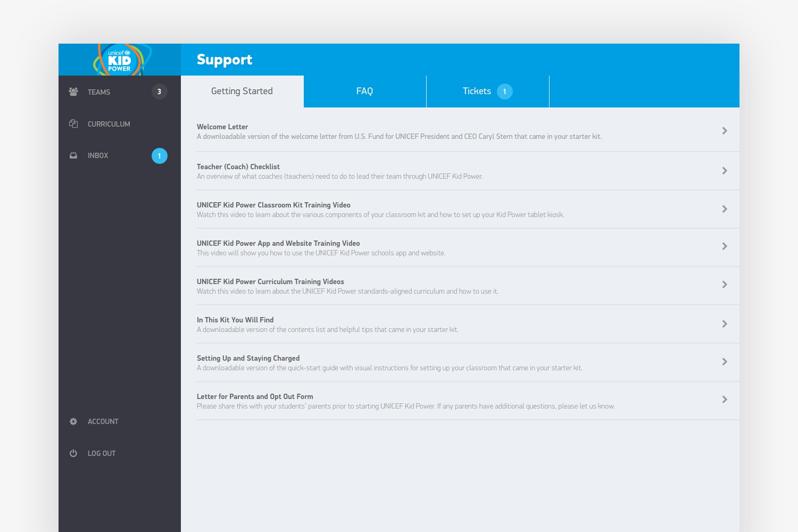The width and height of the screenshot is (798, 532).
Task: Open UNICEF Kid Power Curriculum Training Videos
Action: pyautogui.click(x=270, y=281)
